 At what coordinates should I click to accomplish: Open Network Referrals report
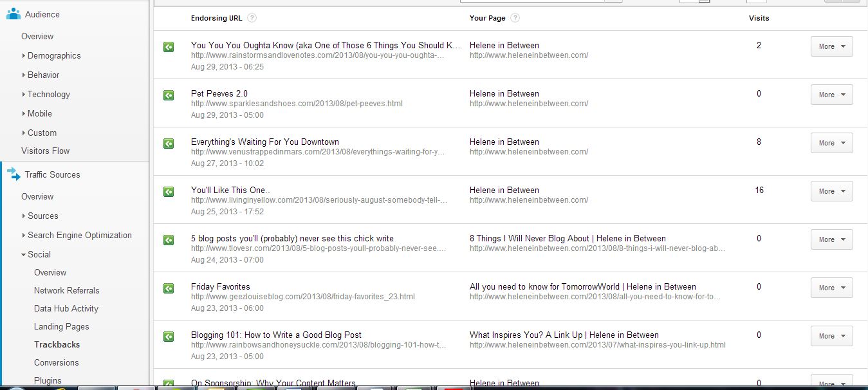click(x=67, y=291)
